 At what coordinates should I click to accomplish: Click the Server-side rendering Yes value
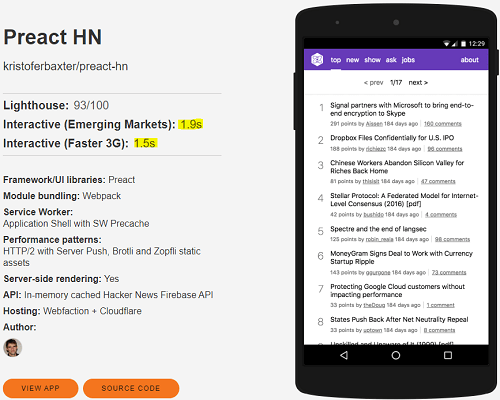[x=111, y=279]
